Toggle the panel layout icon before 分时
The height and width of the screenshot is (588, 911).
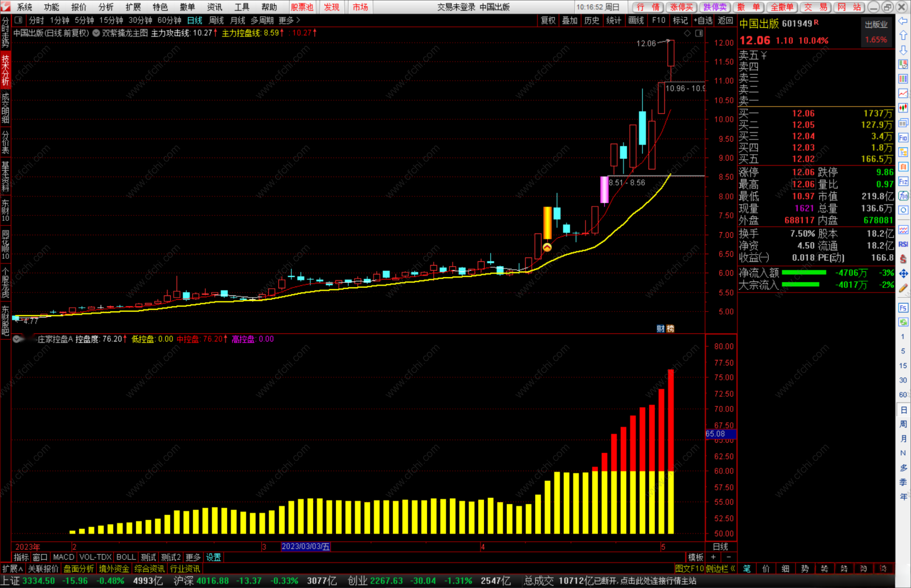19,20
